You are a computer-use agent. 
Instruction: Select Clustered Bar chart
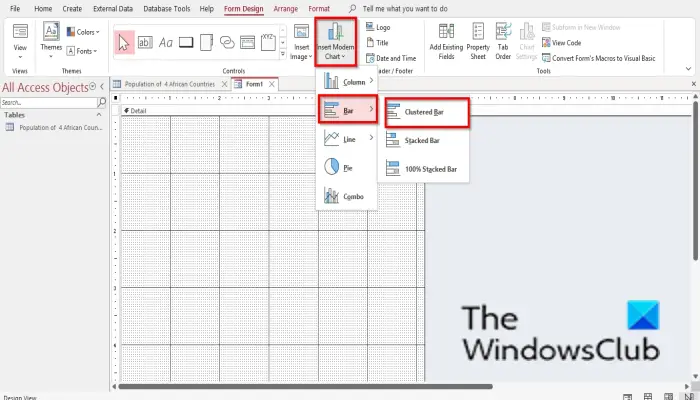pos(427,112)
